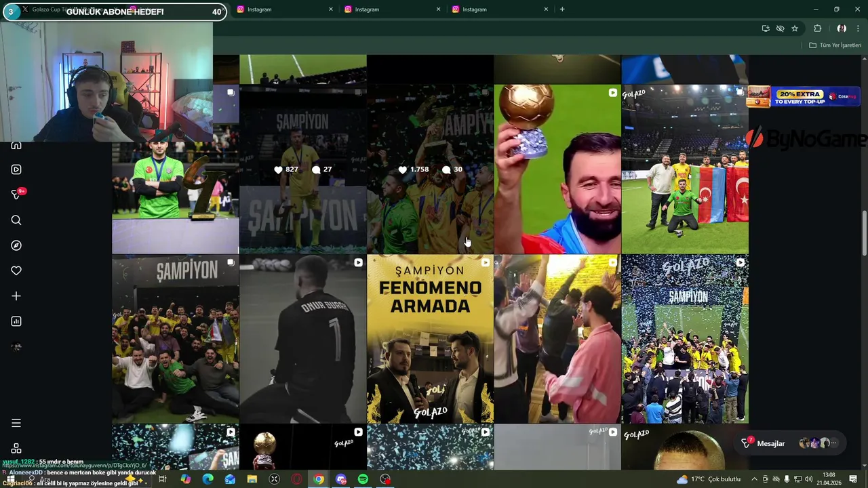Viewport: 868px width, 488px height.
Task: Open the Also from Meta icon
Action: pos(16,449)
